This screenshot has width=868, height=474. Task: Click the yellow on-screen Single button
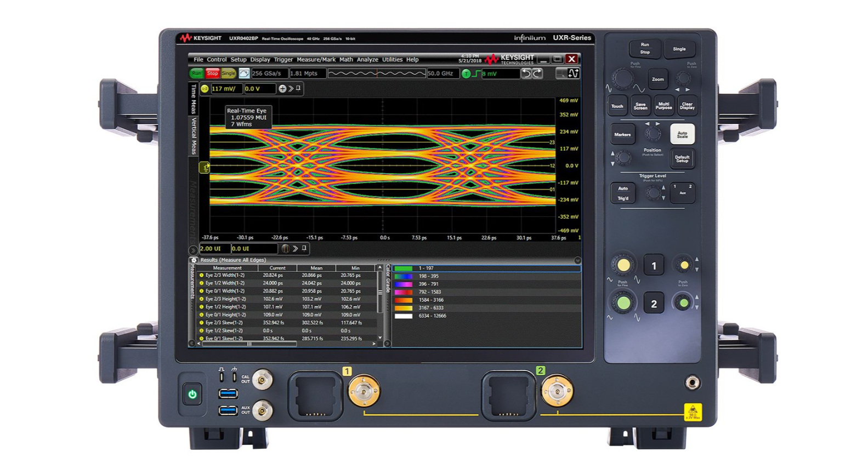click(228, 73)
